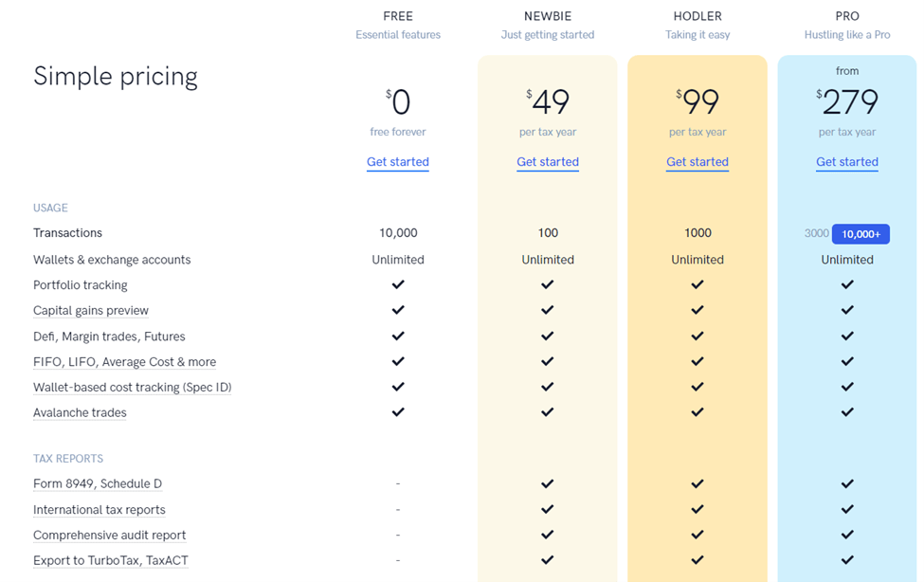This screenshot has height=582, width=924.
Task: Click the Export to TurboTax checkmark under PRO
Action: tap(847, 559)
